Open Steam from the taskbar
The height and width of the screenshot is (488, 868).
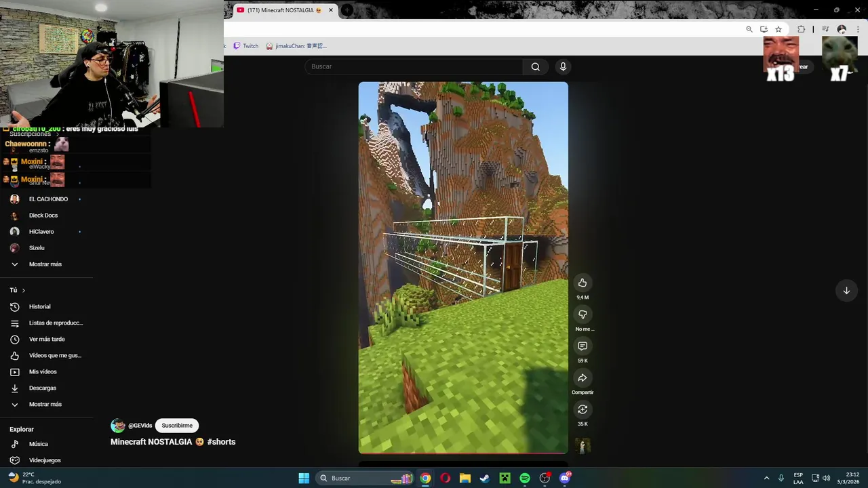click(x=485, y=478)
